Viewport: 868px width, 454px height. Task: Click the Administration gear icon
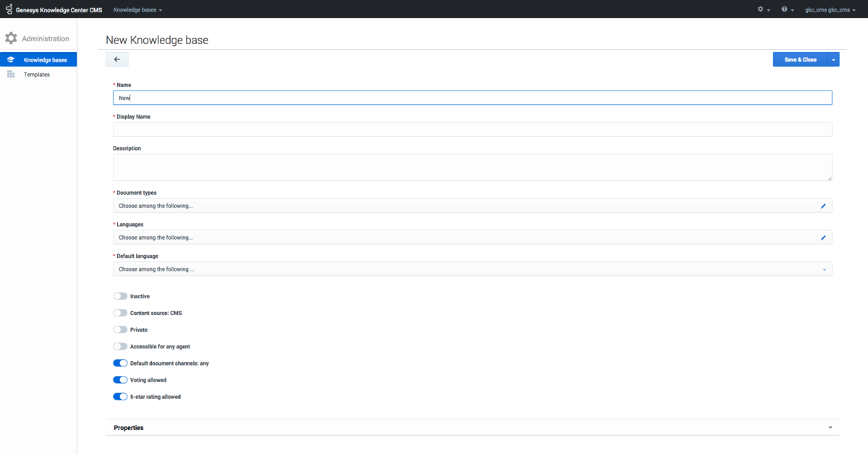tap(11, 38)
